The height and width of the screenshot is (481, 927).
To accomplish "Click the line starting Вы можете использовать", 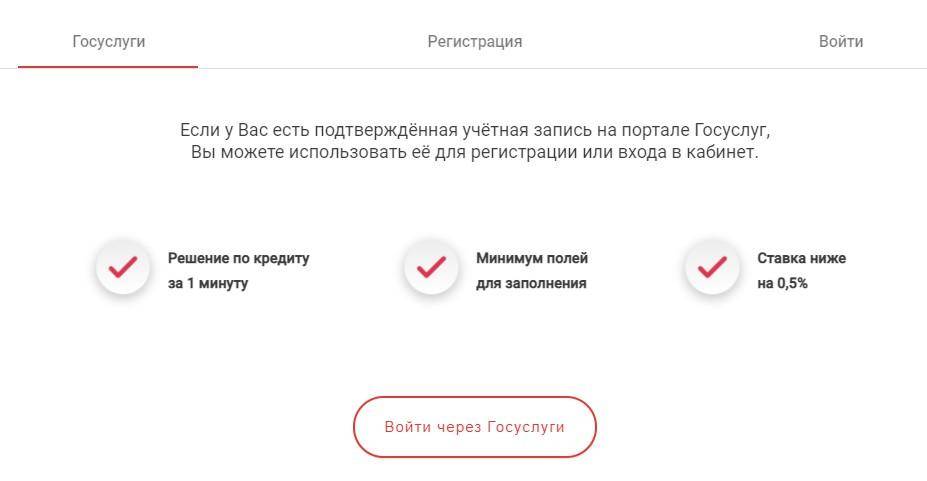I will (x=475, y=153).
